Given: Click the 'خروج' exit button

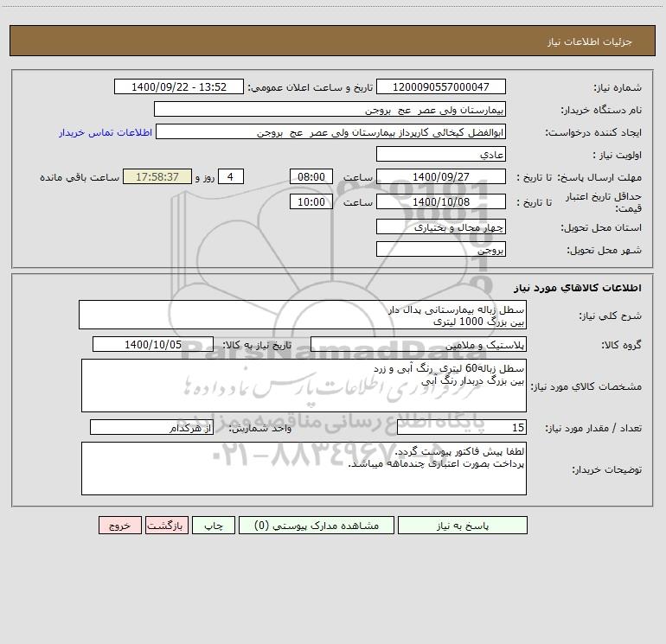Looking at the screenshot, I should (x=119, y=525).
